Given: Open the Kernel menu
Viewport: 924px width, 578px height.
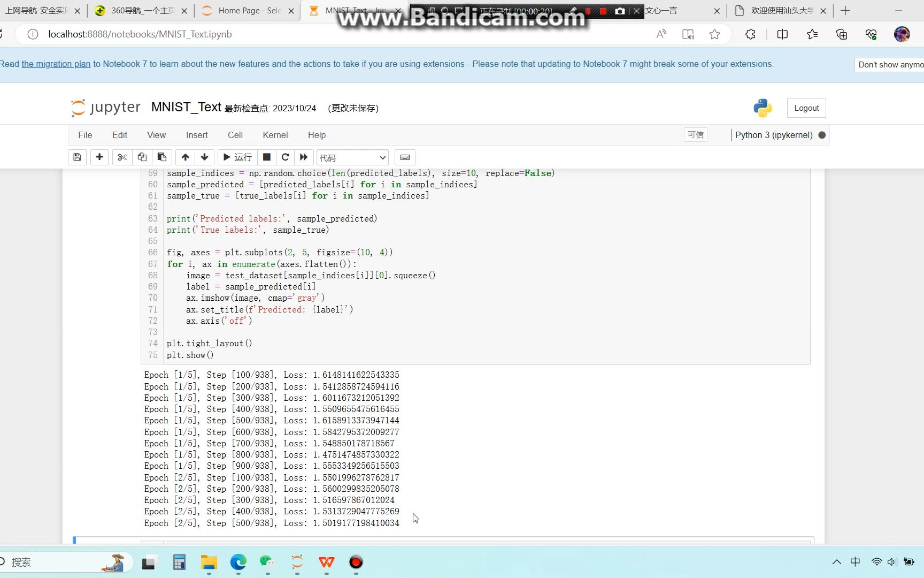Looking at the screenshot, I should (x=275, y=135).
